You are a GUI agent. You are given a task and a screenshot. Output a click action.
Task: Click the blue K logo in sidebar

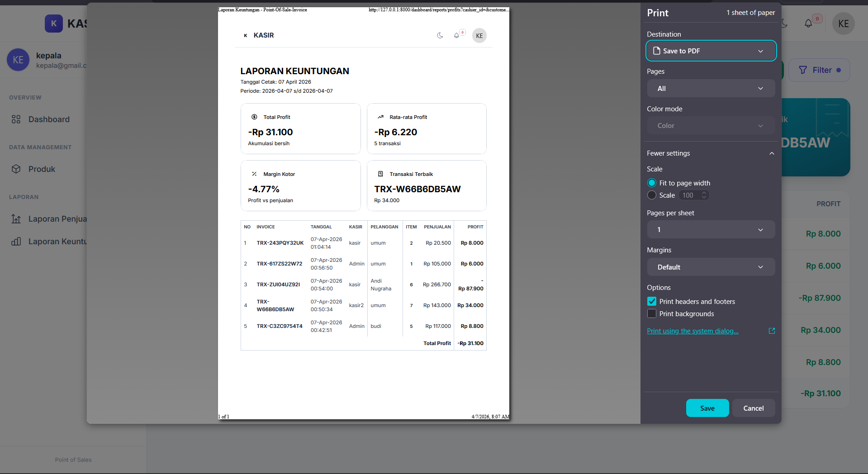point(54,24)
